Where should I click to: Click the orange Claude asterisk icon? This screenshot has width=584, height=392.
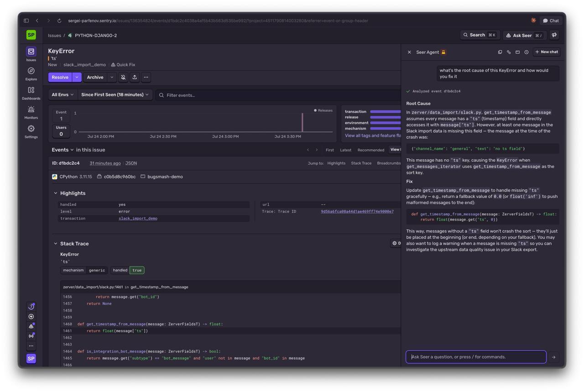click(533, 21)
